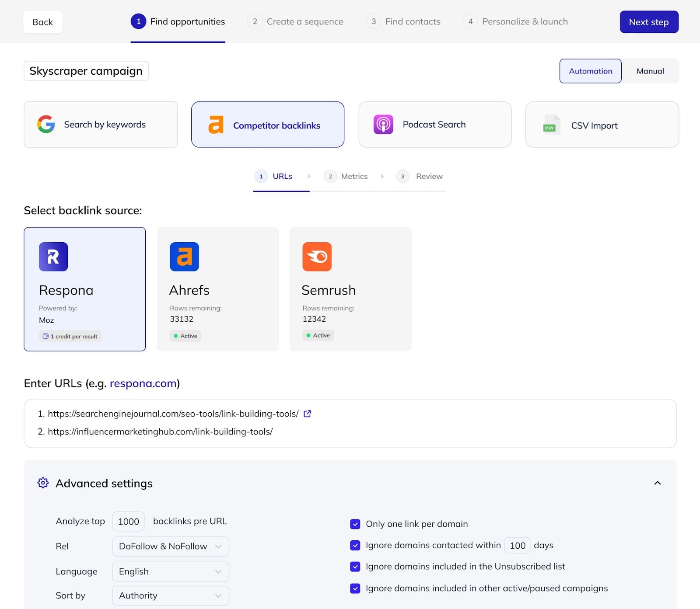The height and width of the screenshot is (609, 700).
Task: Collapse the Advanced settings section
Action: pos(657,483)
